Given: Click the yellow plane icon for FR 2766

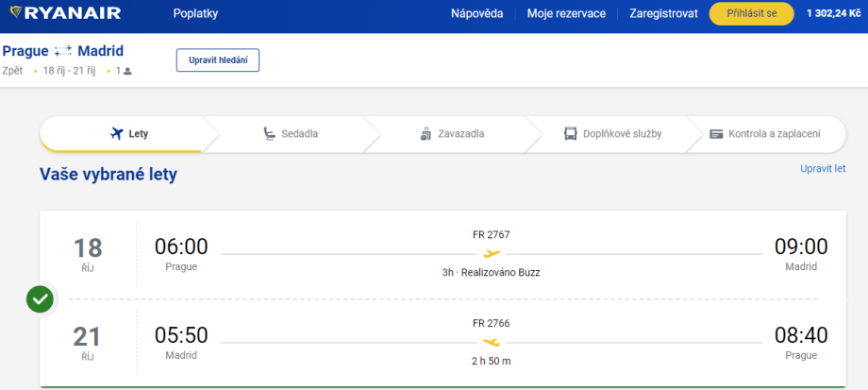Looking at the screenshot, I should (491, 342).
